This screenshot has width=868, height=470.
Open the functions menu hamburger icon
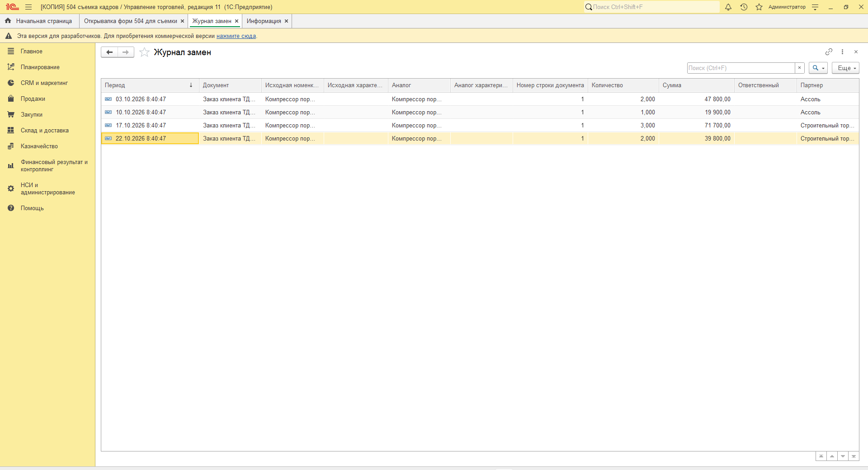(x=28, y=7)
